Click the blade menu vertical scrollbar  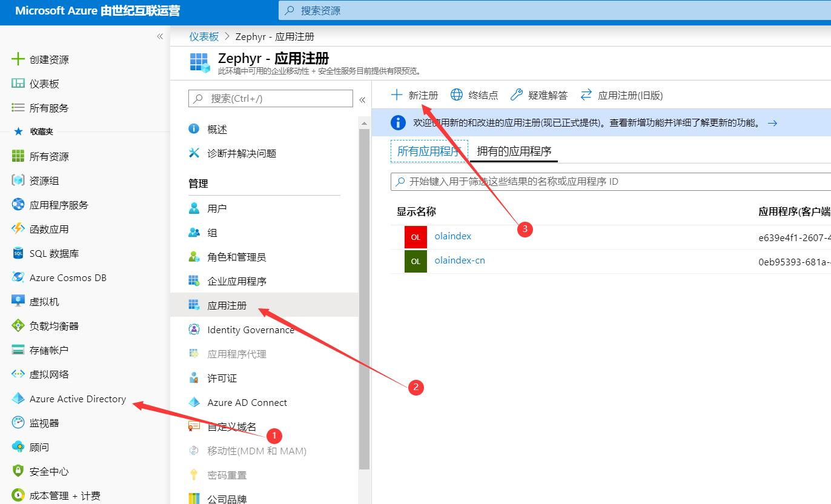364,300
